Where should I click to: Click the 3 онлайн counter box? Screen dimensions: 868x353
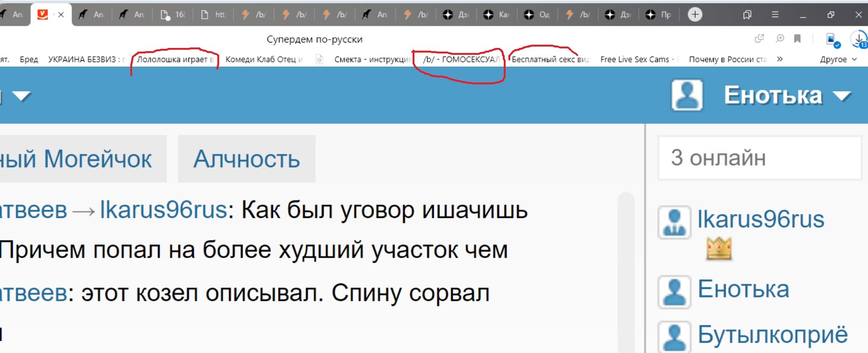[x=759, y=158]
